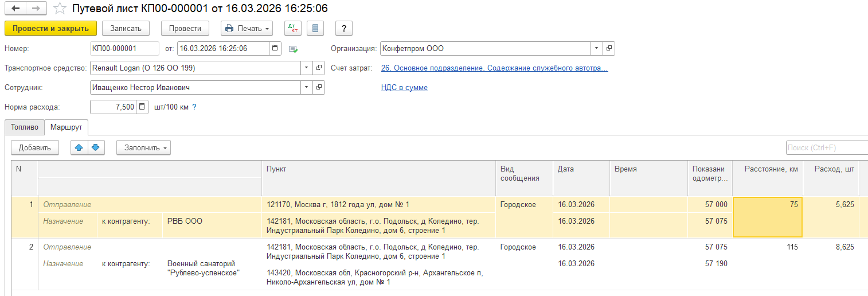Viewport: 868px width, 296px height.
Task: Add document to favorites with star icon
Action: (59, 9)
